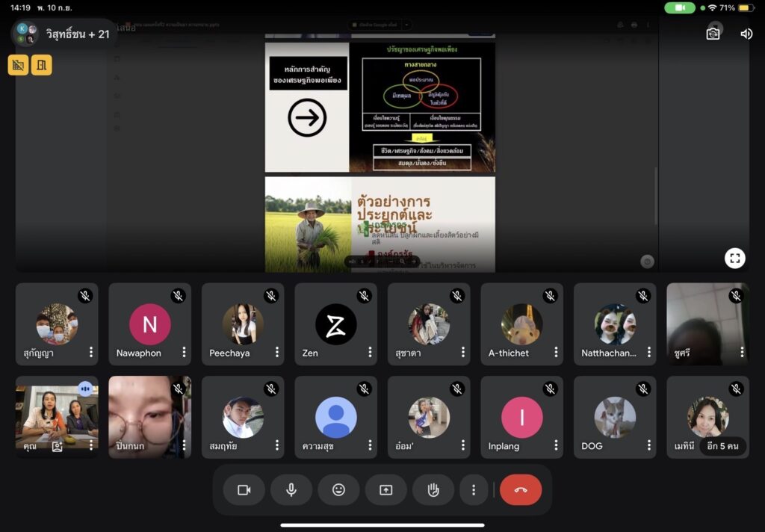Toggle the microphone mute button

[x=291, y=490]
